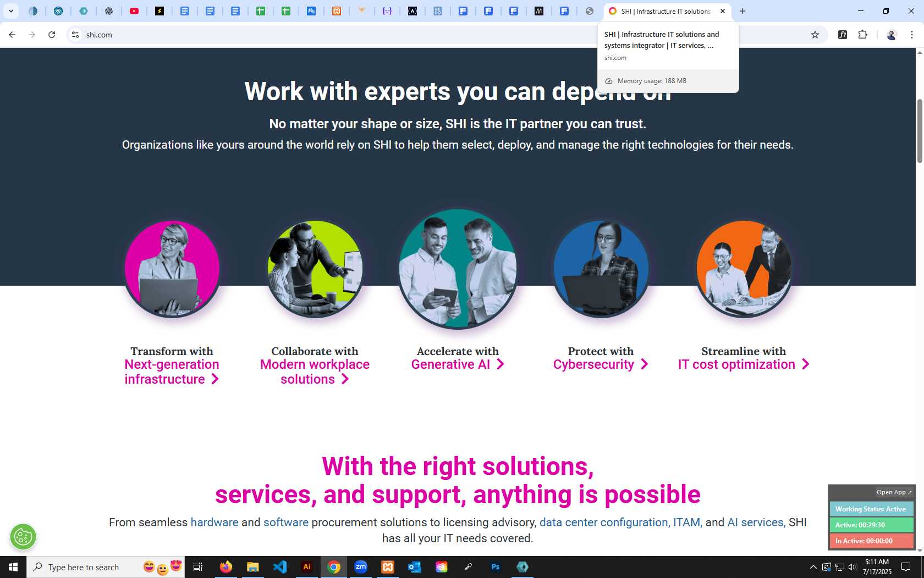This screenshot has height=578, width=924.
Task: Click the In Active 00:00:00 timer
Action: click(x=871, y=541)
